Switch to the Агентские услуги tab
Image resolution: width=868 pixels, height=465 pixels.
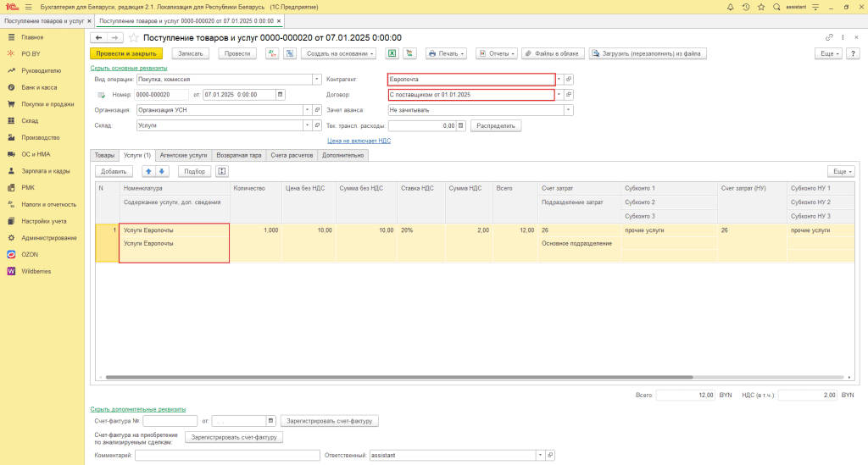183,155
